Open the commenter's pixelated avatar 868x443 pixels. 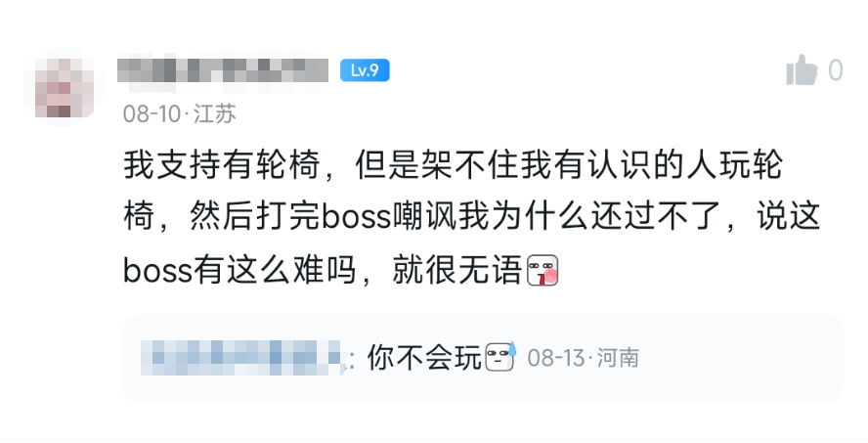coord(65,87)
